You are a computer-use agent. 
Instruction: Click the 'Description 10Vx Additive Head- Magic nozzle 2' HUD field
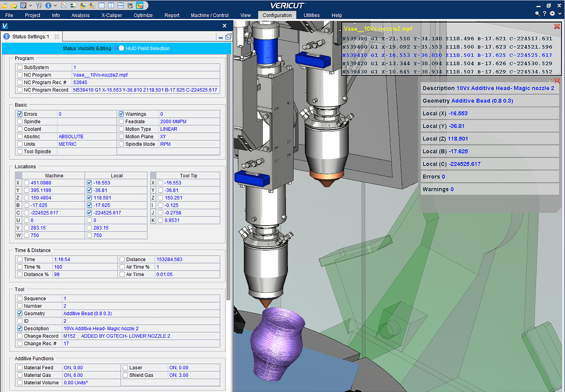490,88
